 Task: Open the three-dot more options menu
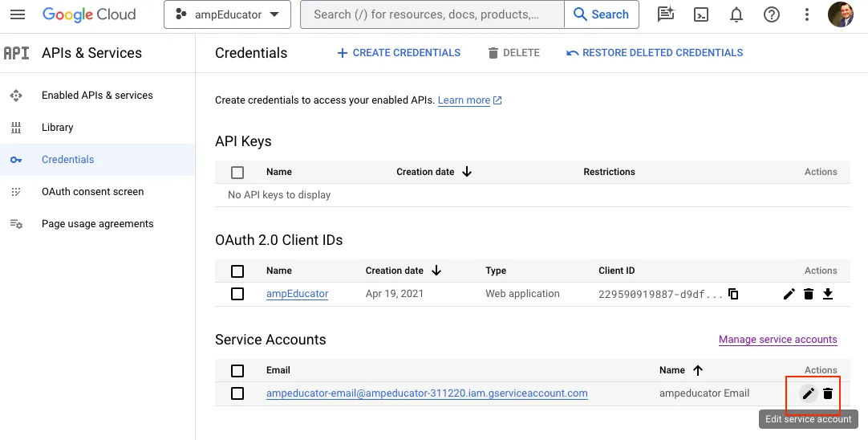pyautogui.click(x=806, y=14)
